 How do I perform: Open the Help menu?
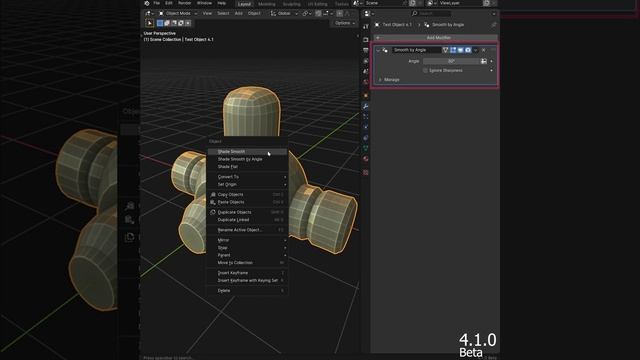pyautogui.click(x=222, y=3)
